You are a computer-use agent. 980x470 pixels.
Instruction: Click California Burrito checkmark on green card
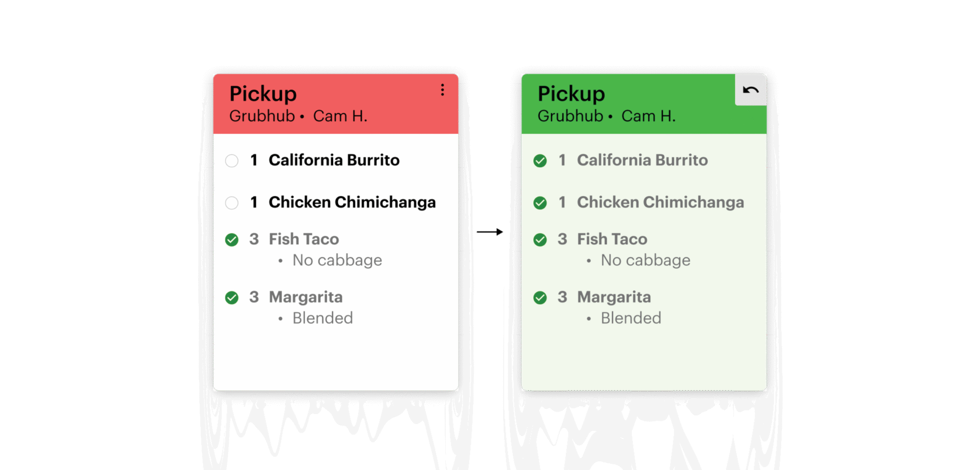coord(540,161)
